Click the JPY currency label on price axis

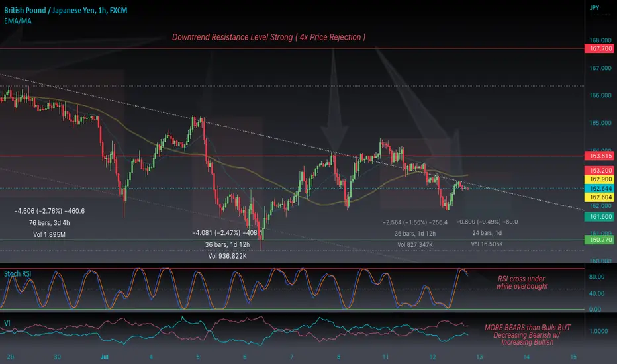[x=594, y=7]
